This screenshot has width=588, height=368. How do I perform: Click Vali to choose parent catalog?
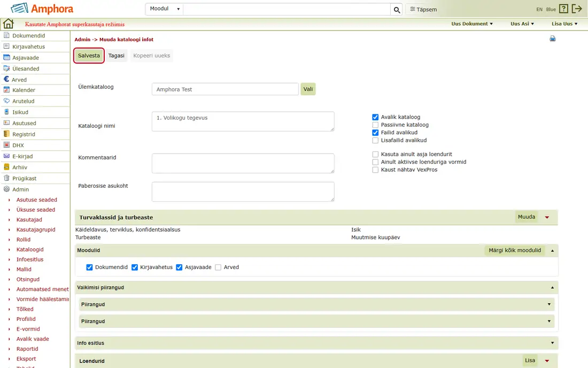click(x=308, y=89)
